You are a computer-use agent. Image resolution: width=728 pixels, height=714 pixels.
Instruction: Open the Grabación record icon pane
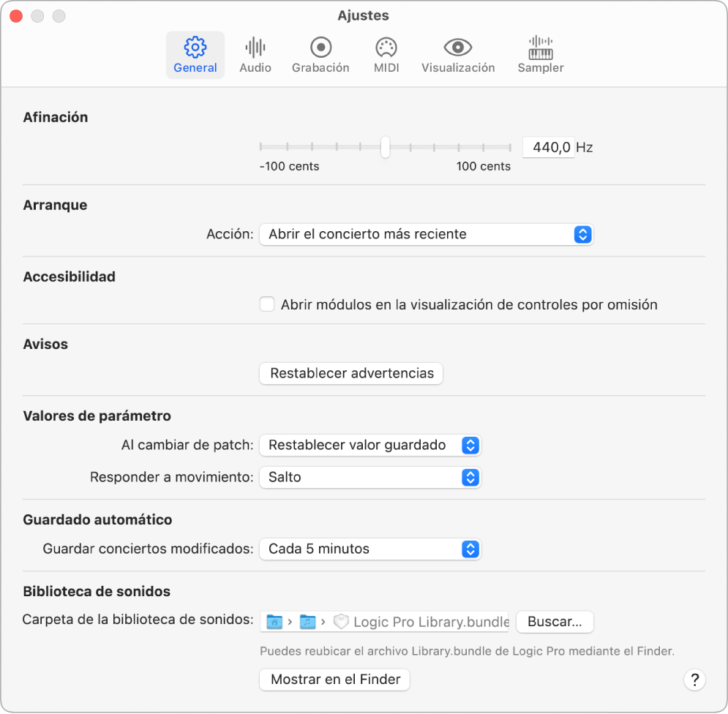tap(320, 48)
